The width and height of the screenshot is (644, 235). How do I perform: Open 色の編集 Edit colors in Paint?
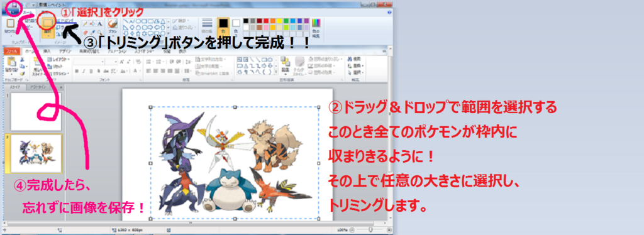point(316,28)
